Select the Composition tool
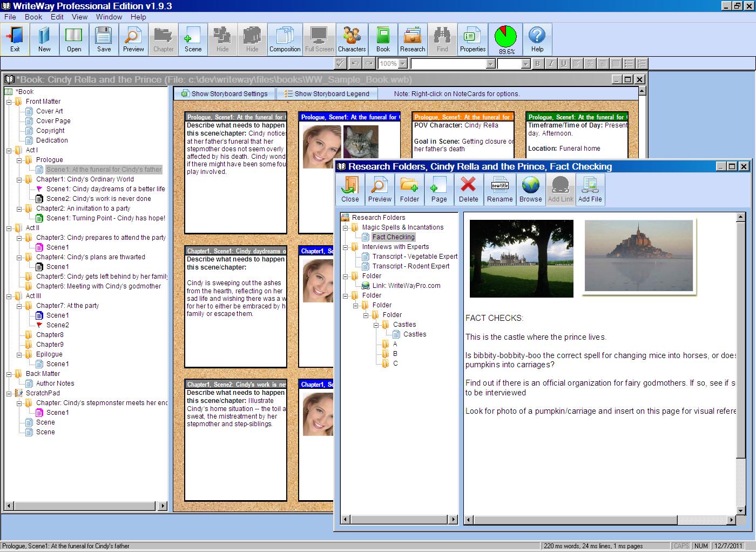 tap(285, 38)
